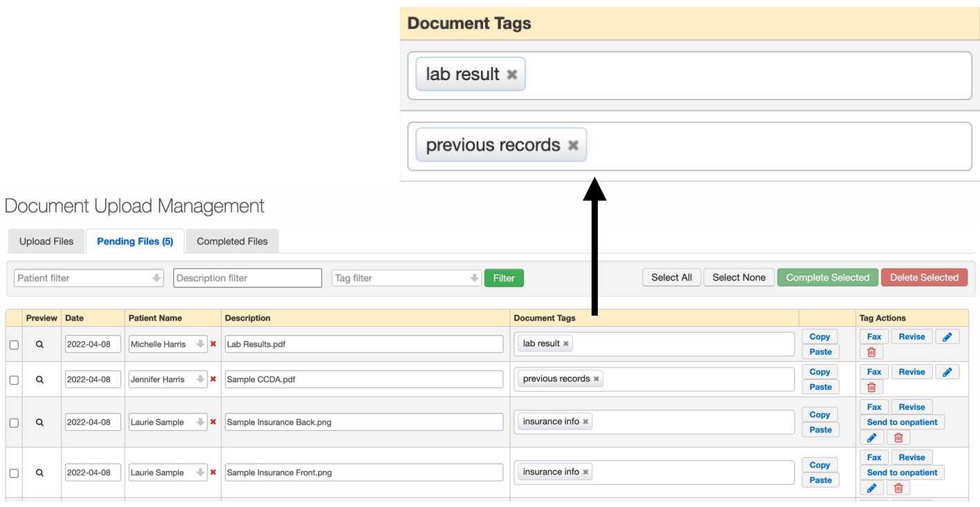Image resolution: width=980 pixels, height=507 pixels.
Task: Open the Patient filter dropdown
Action: click(88, 278)
